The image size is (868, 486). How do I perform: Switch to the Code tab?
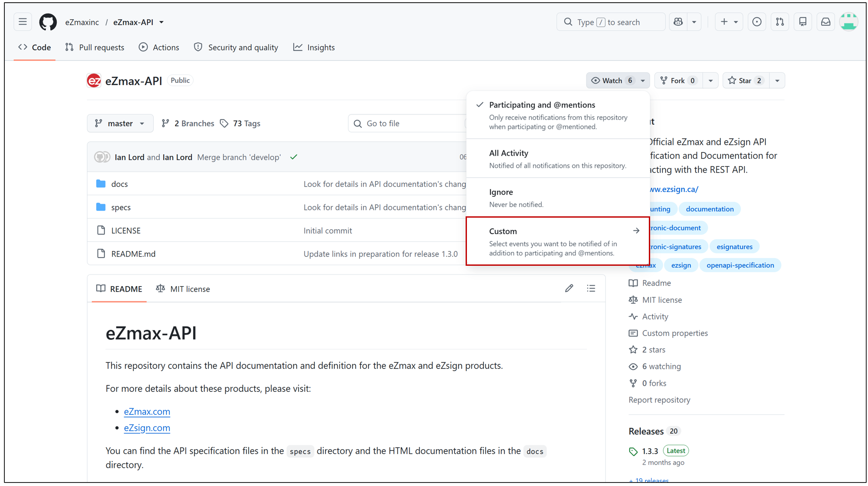pos(35,47)
